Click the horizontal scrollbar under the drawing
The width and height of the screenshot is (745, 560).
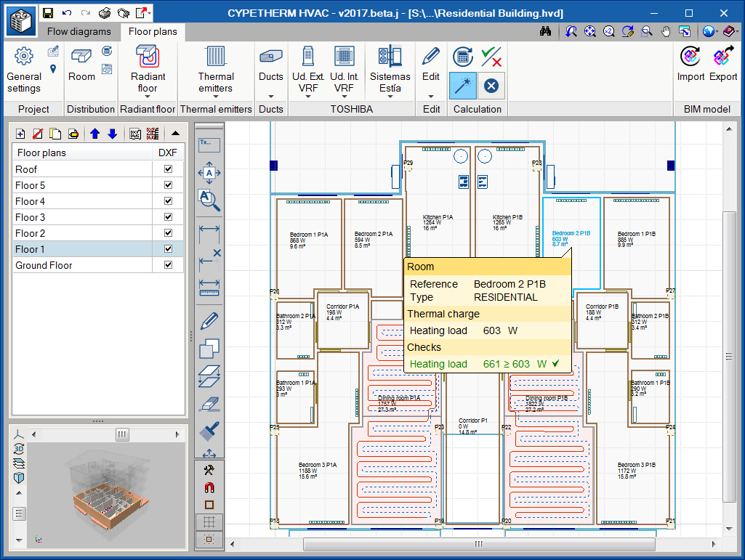click(478, 544)
